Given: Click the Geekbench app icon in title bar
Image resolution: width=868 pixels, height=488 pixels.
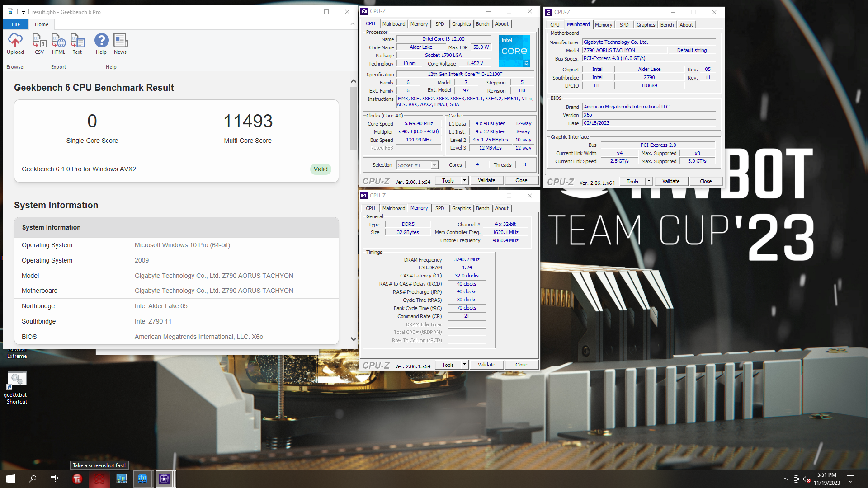Looking at the screenshot, I should [x=10, y=12].
